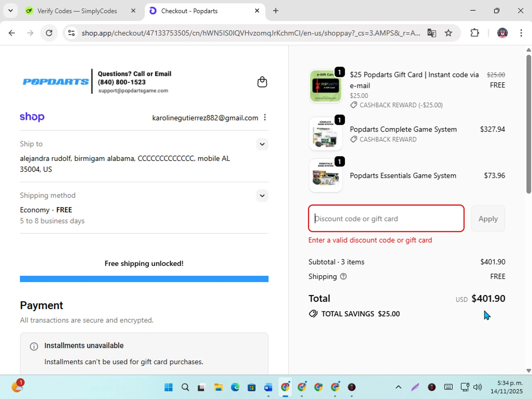This screenshot has height=399, width=532.
Task: Click the Free shipping unlocked progress bar
Action: click(x=144, y=279)
